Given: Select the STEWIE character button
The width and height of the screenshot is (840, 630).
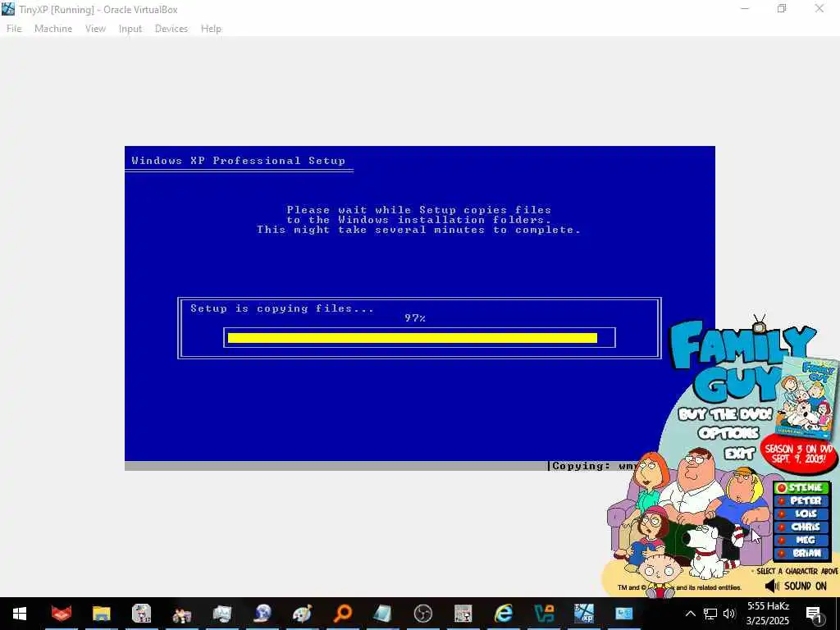Looking at the screenshot, I should [801, 487].
